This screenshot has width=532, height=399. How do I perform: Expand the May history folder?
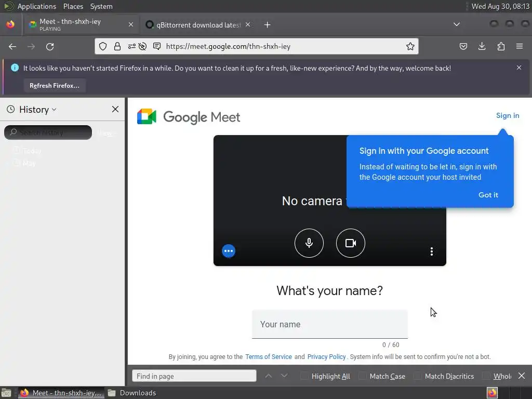(24, 164)
